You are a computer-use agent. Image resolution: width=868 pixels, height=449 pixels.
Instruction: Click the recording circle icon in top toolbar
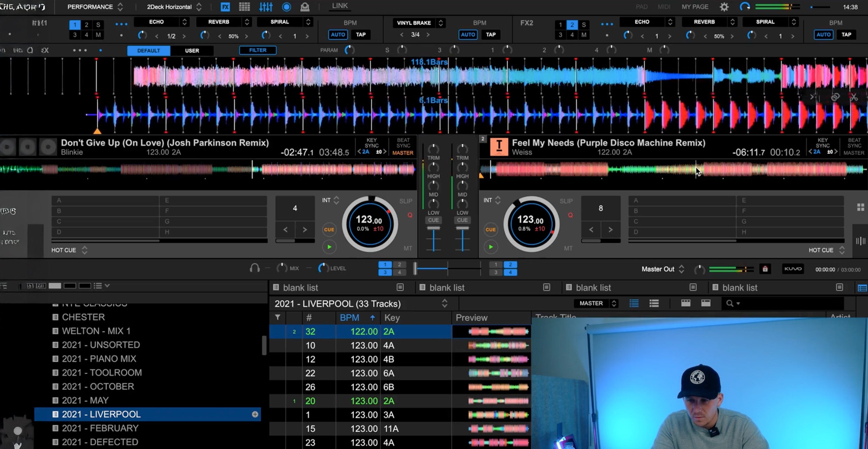click(286, 7)
